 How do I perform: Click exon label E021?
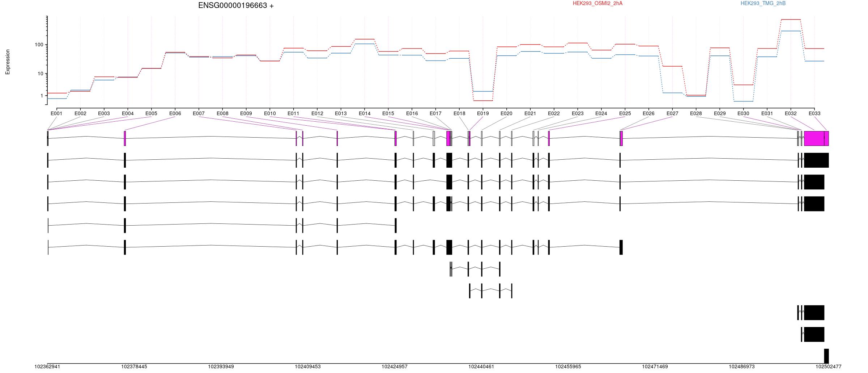pos(530,113)
